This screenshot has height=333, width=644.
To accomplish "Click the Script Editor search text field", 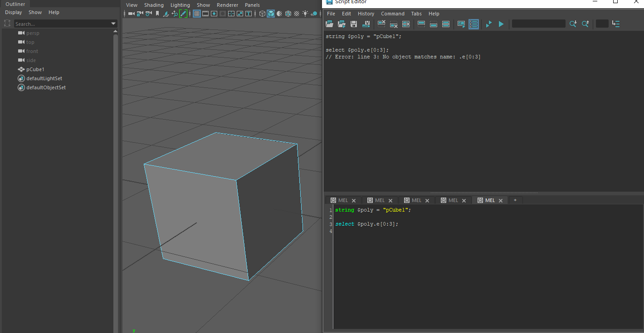I will (539, 24).
